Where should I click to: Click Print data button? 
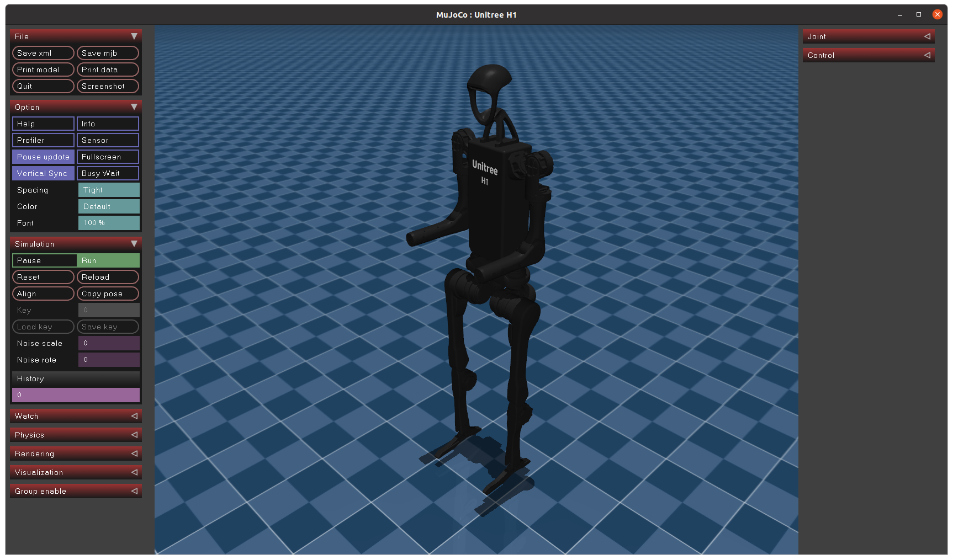(x=108, y=70)
